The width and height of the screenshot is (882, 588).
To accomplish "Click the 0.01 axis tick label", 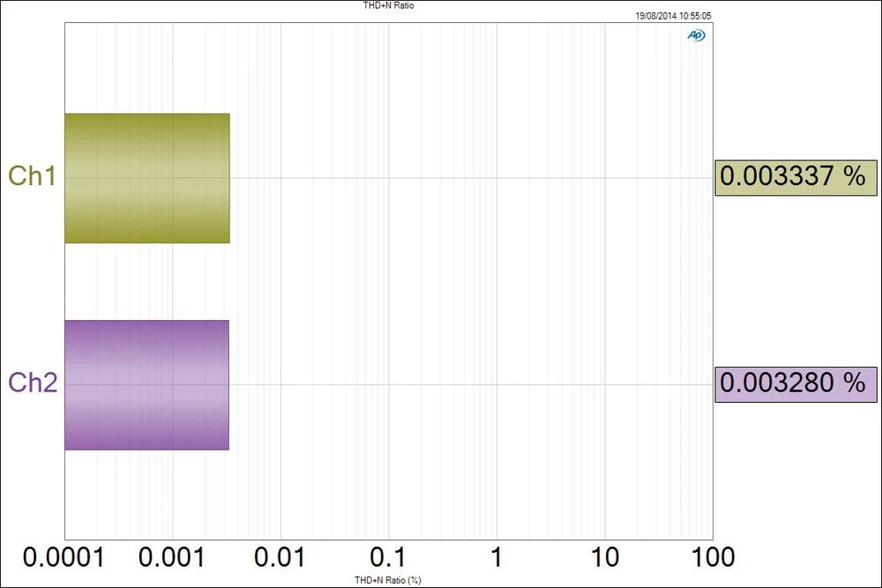I will click(280, 558).
